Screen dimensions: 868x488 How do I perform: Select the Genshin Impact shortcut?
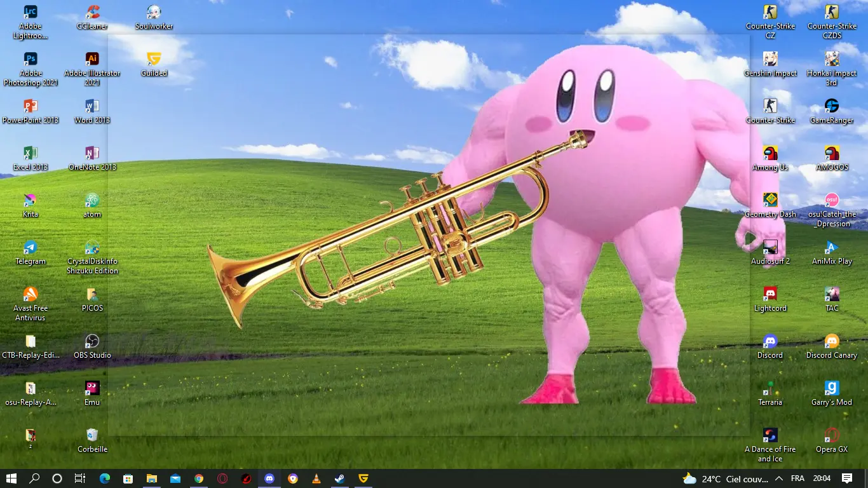coord(770,60)
